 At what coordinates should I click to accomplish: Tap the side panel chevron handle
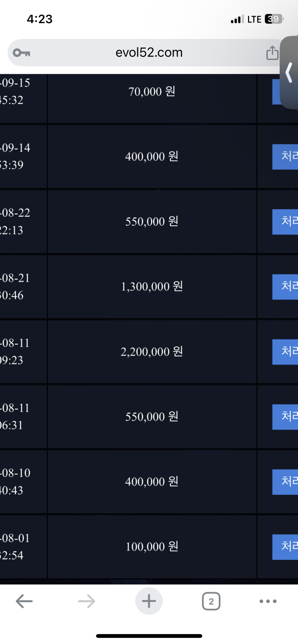[x=289, y=72]
